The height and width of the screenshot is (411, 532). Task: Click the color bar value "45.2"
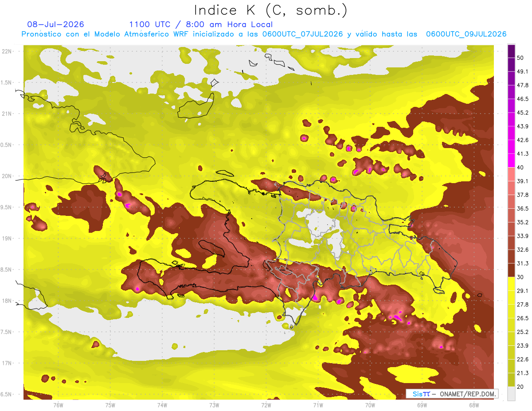point(524,113)
